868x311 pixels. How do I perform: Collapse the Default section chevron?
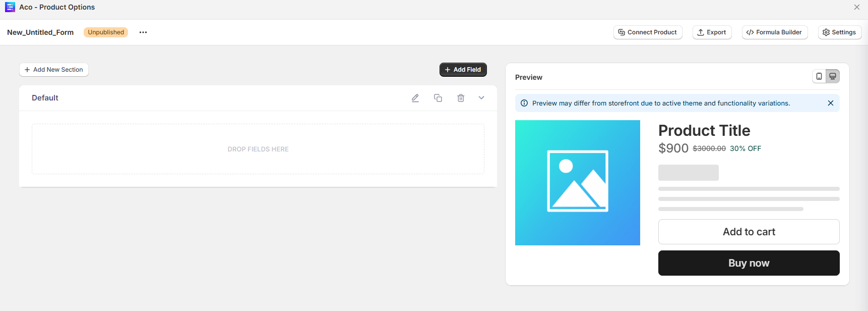click(481, 98)
